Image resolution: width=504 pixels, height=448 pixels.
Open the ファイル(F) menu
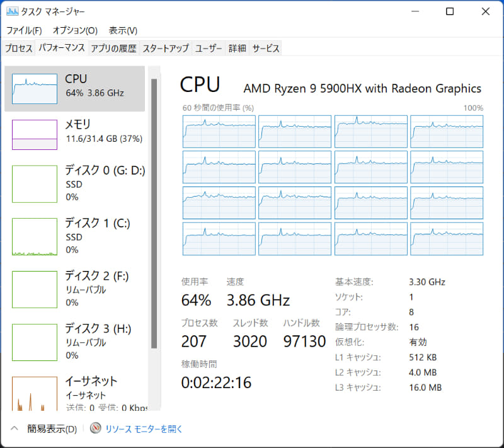[x=24, y=30]
